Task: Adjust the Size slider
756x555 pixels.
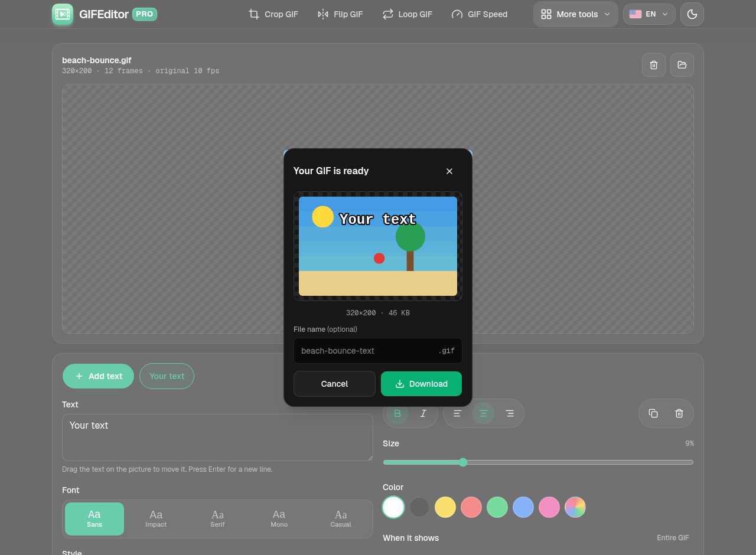Action: (x=538, y=462)
